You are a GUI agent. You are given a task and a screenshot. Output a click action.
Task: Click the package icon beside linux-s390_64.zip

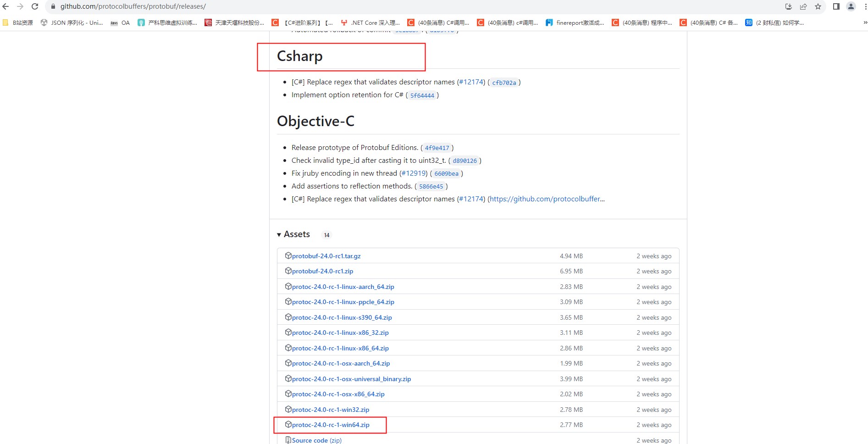(288, 317)
